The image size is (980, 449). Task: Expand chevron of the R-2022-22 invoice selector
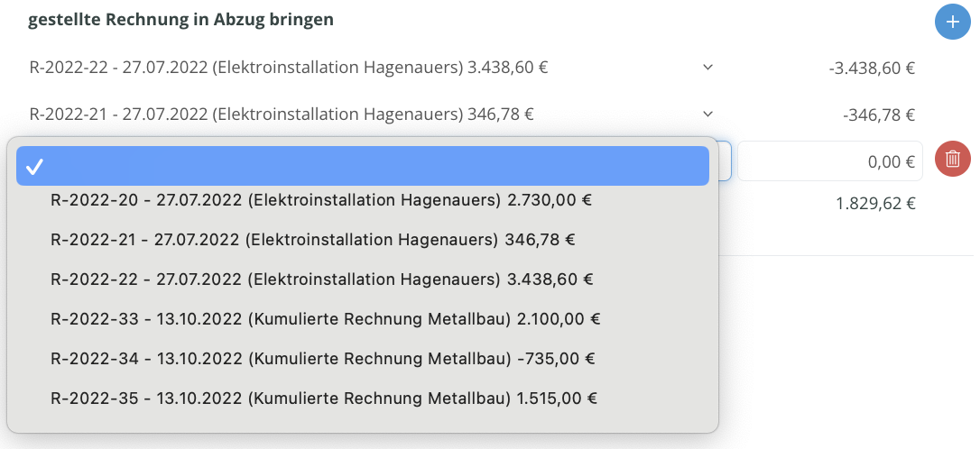pos(707,67)
